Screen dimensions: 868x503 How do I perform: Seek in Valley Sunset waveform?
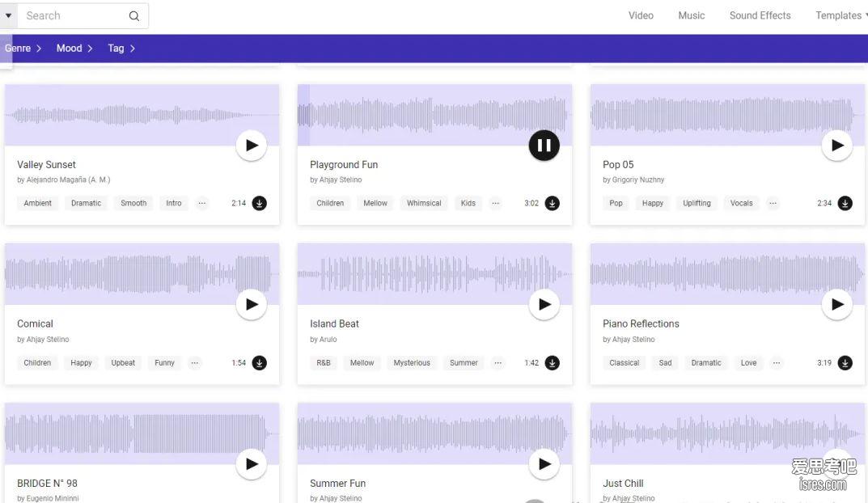pos(142,115)
